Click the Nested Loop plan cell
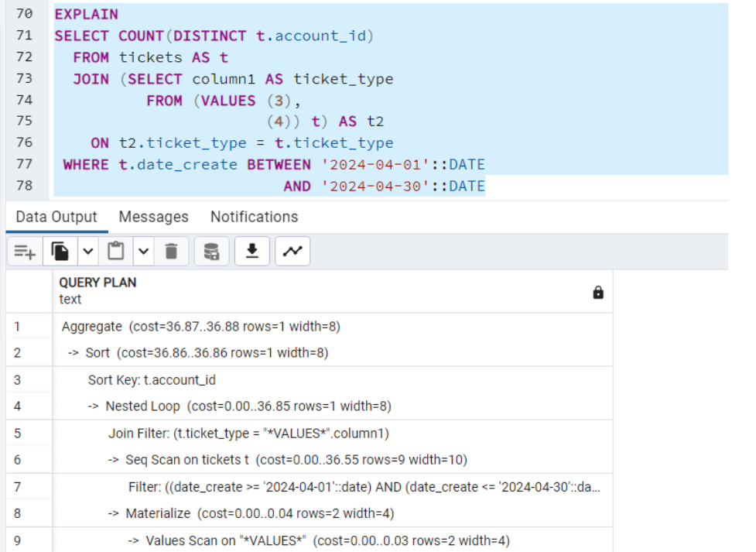This screenshot has width=756, height=552. click(x=333, y=406)
